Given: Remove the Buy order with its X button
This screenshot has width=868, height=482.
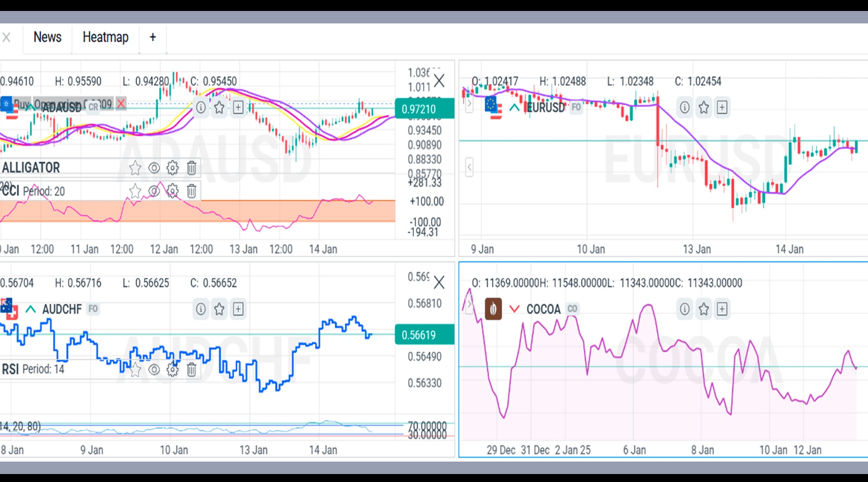Looking at the screenshot, I should (x=121, y=104).
